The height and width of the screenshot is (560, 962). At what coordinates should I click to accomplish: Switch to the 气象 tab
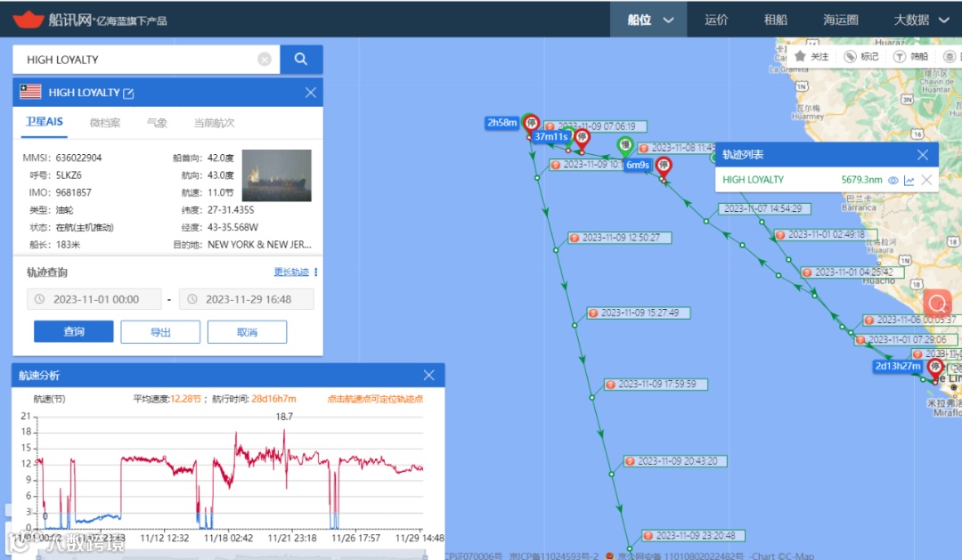[x=157, y=123]
